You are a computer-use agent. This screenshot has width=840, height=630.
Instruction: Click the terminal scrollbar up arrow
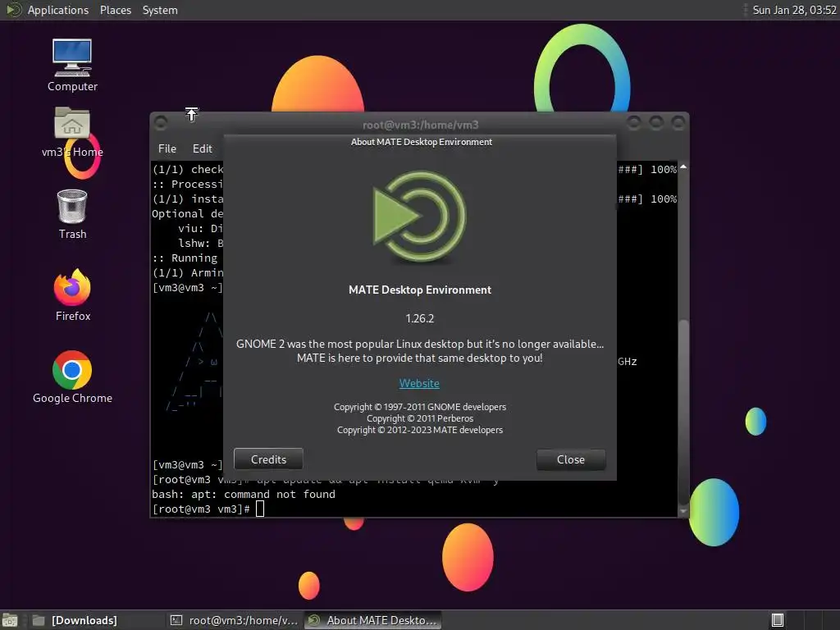click(x=683, y=167)
